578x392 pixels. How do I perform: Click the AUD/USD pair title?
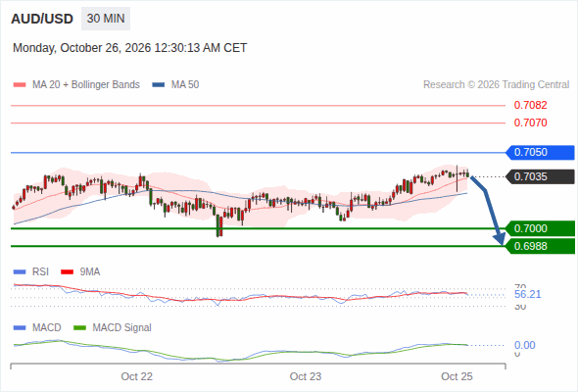coord(42,19)
